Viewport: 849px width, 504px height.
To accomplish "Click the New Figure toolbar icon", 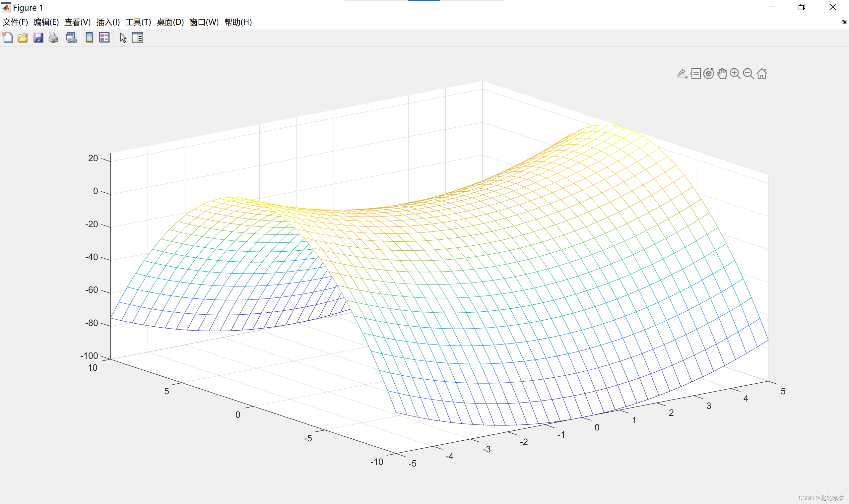I will pyautogui.click(x=8, y=38).
